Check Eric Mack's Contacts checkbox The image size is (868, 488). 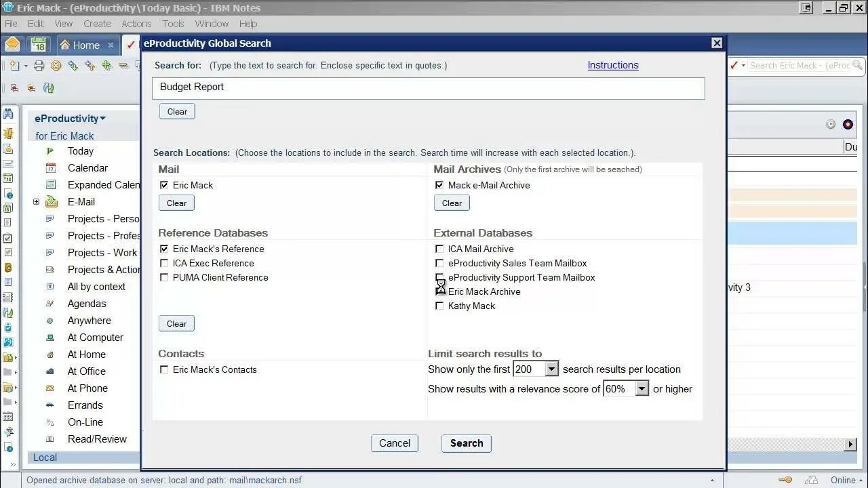point(164,369)
